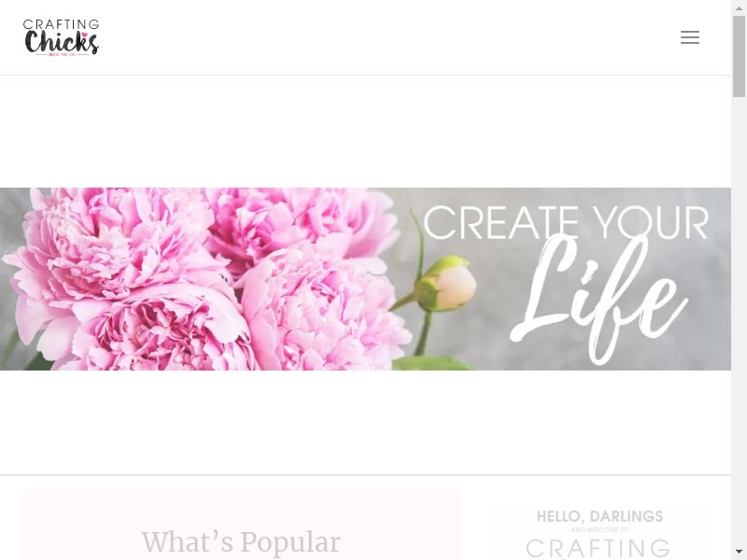747x560 pixels.
Task: Open the 'Hello, Darlings' welcome graphic
Action: coord(599,534)
